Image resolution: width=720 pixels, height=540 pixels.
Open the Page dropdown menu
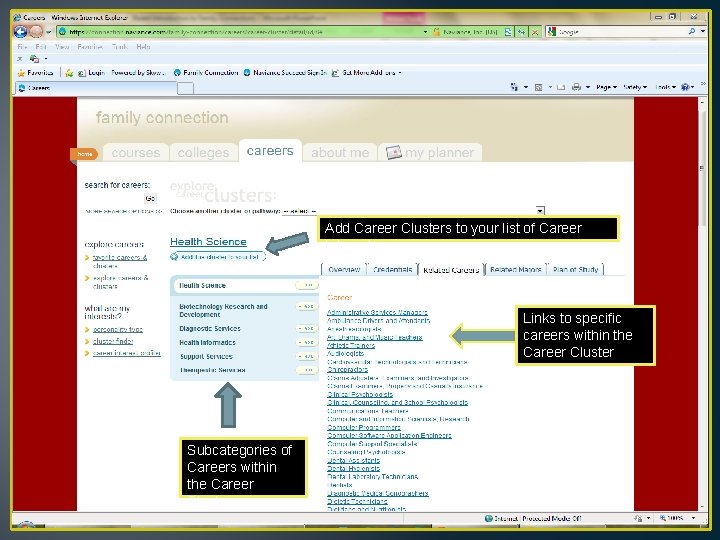tap(606, 87)
